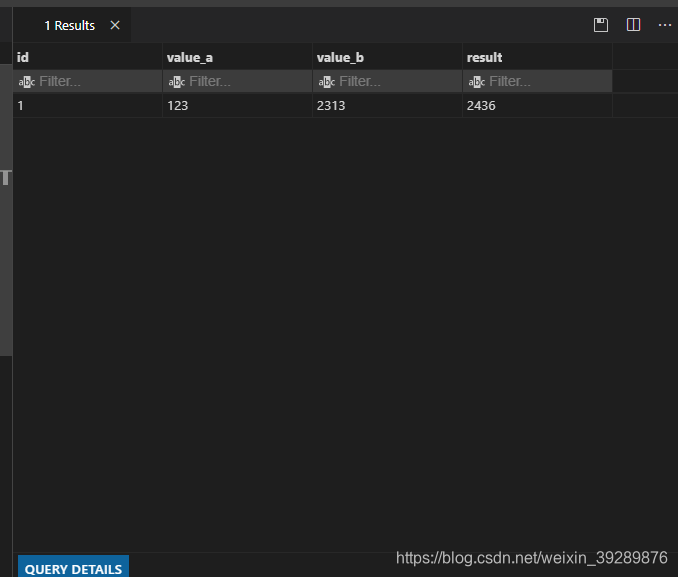678x577 pixels.
Task: Click the save results icon
Action: coord(601,25)
